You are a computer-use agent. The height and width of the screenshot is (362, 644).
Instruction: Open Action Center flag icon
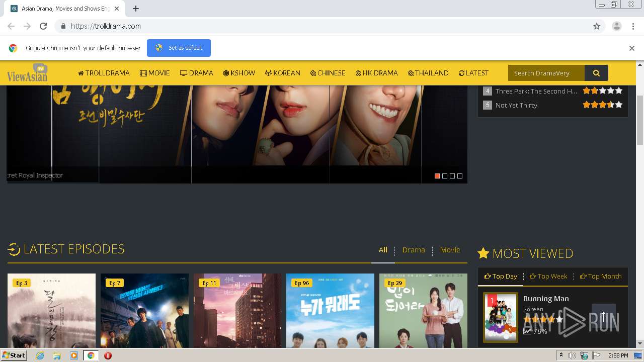(x=596, y=355)
